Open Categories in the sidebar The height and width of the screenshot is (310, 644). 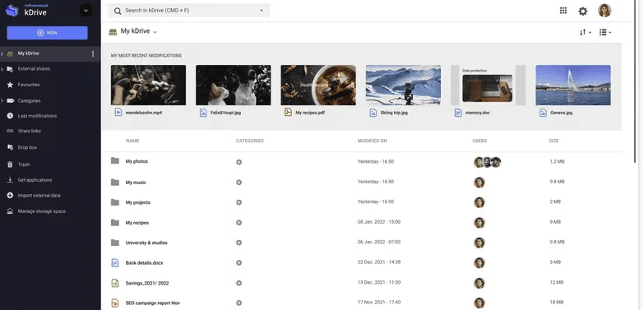(29, 100)
